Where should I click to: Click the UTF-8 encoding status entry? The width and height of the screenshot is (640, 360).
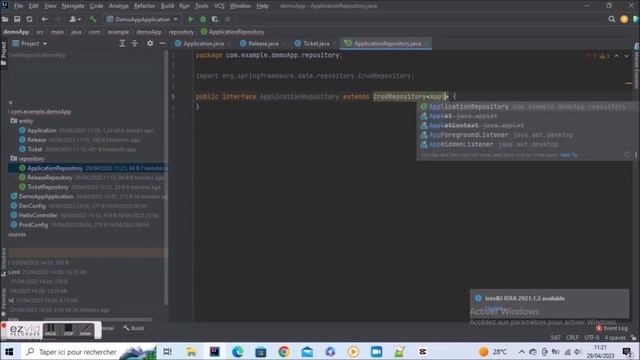point(591,338)
